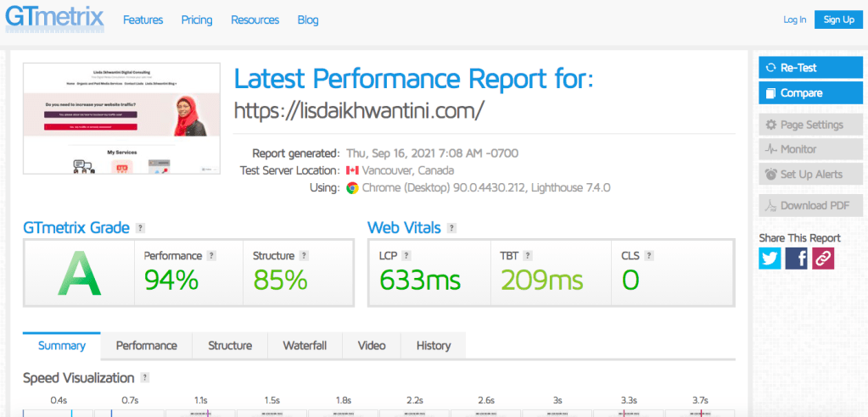Click the 85% Structure score
868x417 pixels.
click(280, 281)
